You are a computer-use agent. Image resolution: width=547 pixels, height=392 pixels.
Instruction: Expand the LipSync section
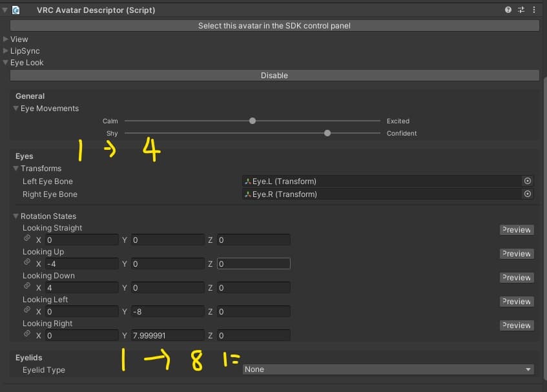click(5, 51)
